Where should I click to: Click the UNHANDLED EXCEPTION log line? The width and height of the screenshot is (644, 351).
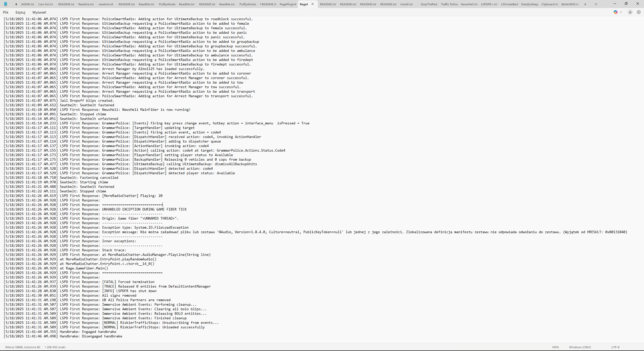coord(144,209)
